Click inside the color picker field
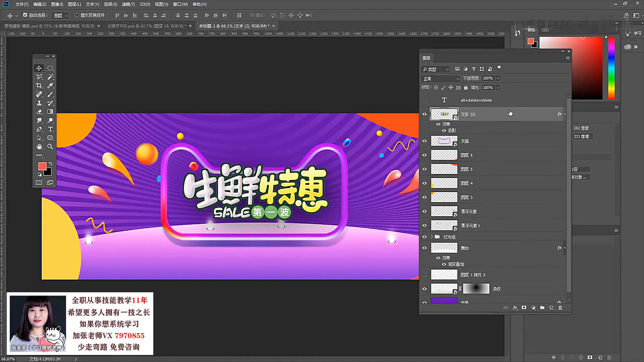The image size is (644, 362). pos(571,68)
